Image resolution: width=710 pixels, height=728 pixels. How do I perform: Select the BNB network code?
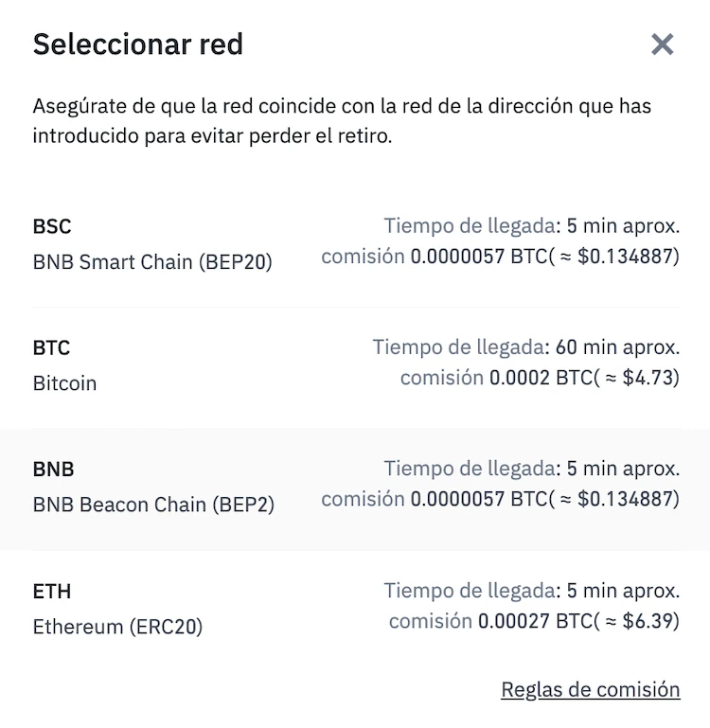point(53,469)
